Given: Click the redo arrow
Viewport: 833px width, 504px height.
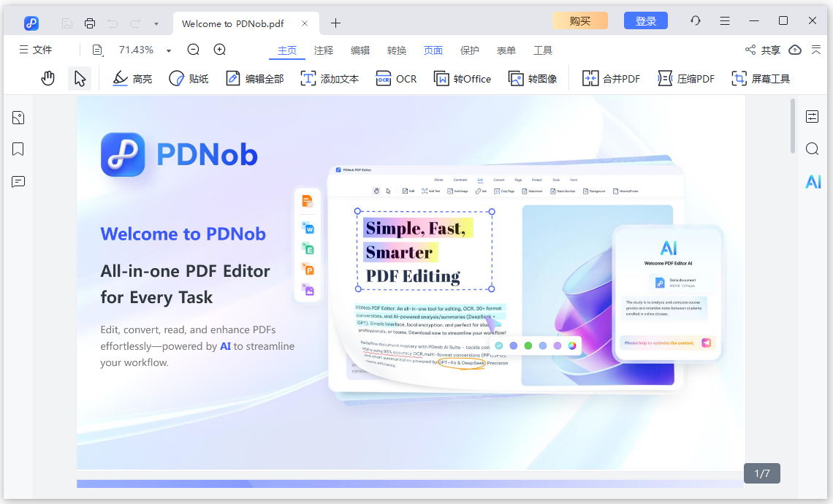Looking at the screenshot, I should pos(135,23).
